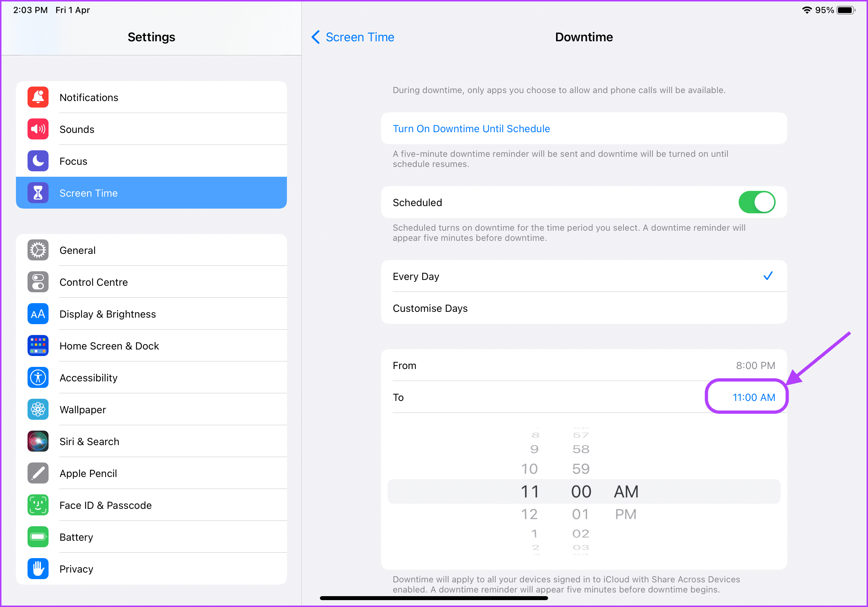Open Face ID & Passcode settings
This screenshot has height=607, width=868.
(x=151, y=505)
